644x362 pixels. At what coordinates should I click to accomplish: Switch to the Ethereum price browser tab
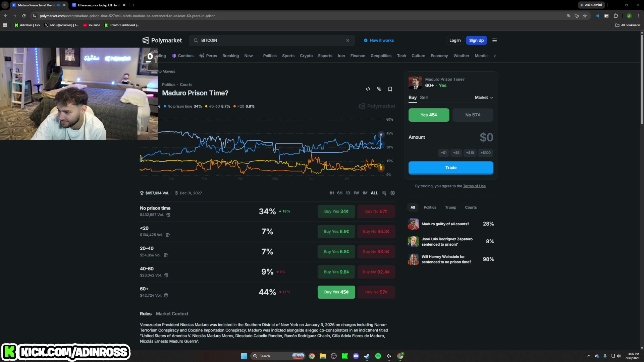(98, 5)
